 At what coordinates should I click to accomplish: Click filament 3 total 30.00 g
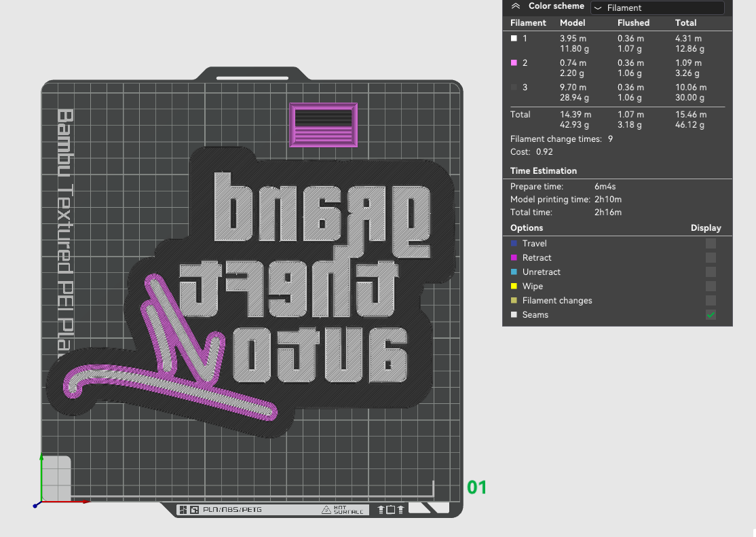click(689, 98)
